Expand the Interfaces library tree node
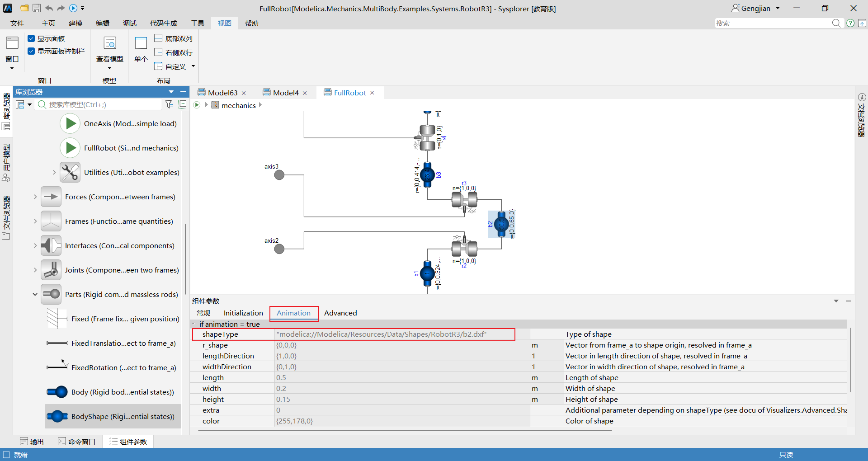The width and height of the screenshot is (868, 461). coord(35,245)
